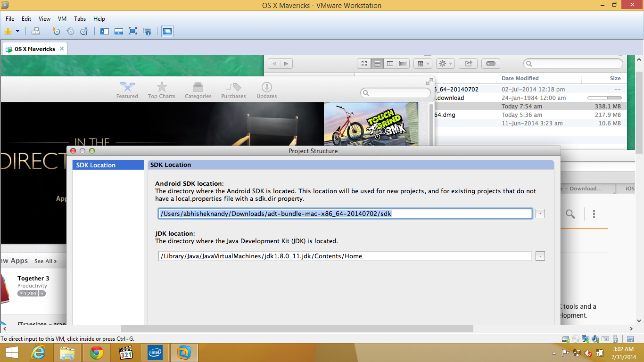Open the power options dropdown arrow
The width and height of the screenshot is (644, 362).
click(x=18, y=31)
